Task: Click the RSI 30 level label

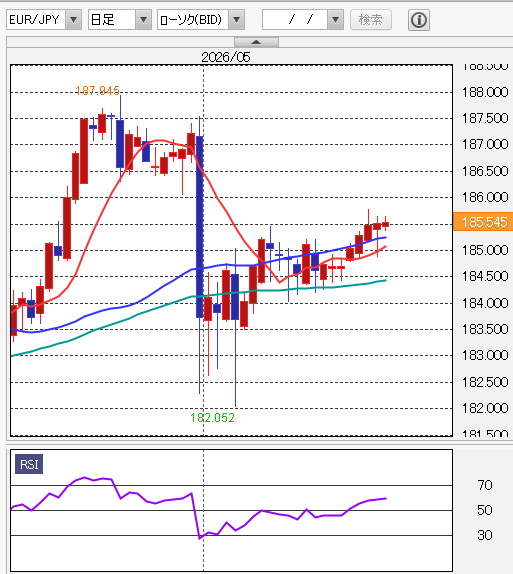Action: click(484, 535)
